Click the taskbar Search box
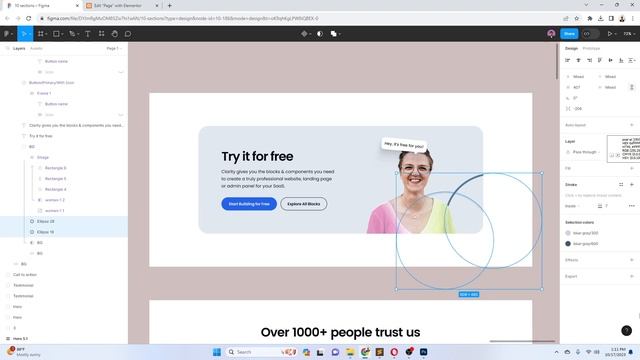640x360 pixels. pos(261,352)
